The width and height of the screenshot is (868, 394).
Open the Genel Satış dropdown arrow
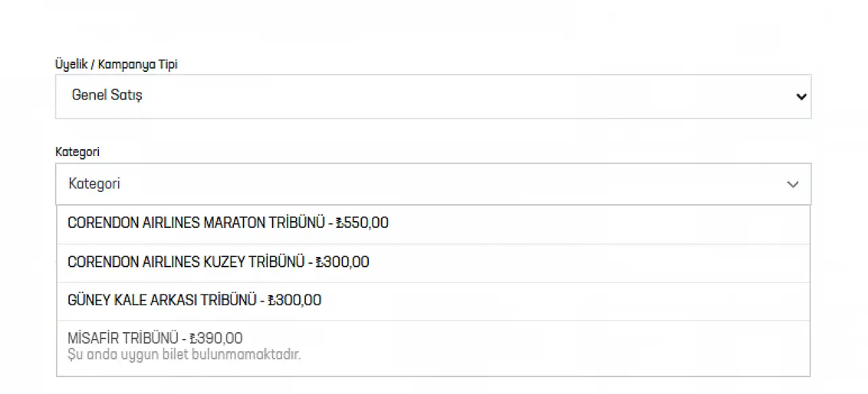[801, 97]
